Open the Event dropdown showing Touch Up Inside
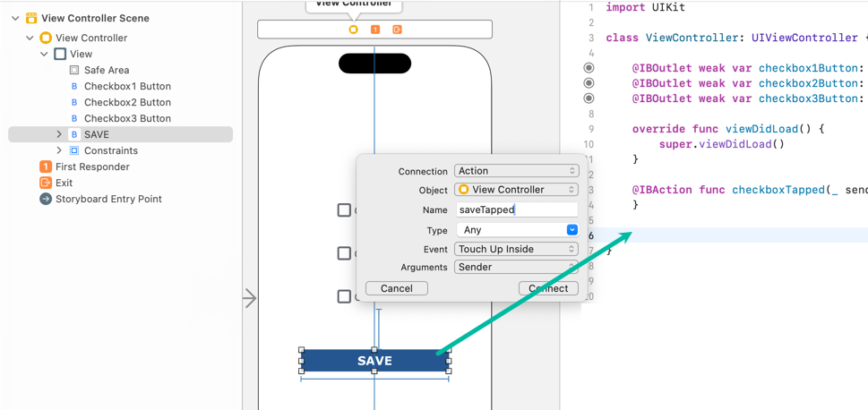The height and width of the screenshot is (410, 868). point(516,249)
